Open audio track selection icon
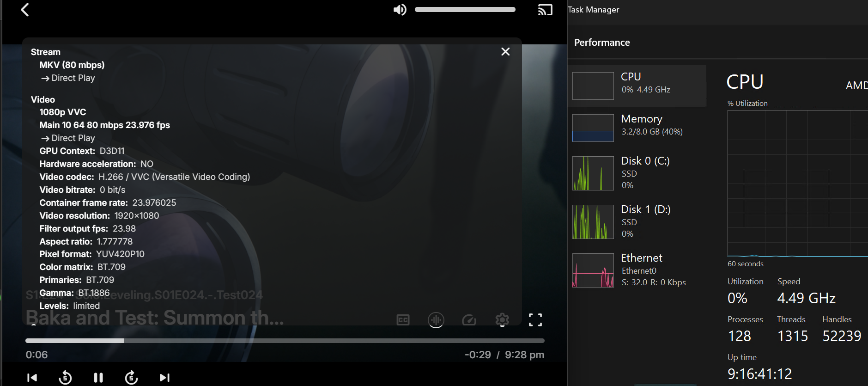Image resolution: width=868 pixels, height=386 pixels. [x=436, y=319]
